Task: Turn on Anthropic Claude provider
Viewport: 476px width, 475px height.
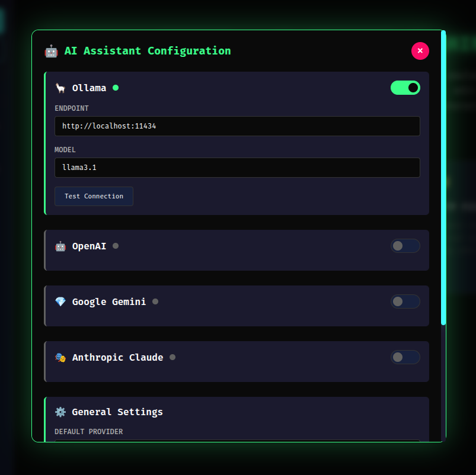Action: pos(405,357)
